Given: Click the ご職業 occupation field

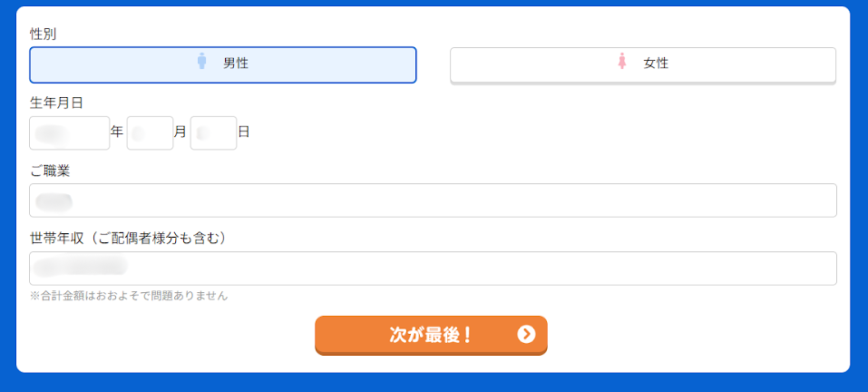Looking at the screenshot, I should click(x=433, y=201).
